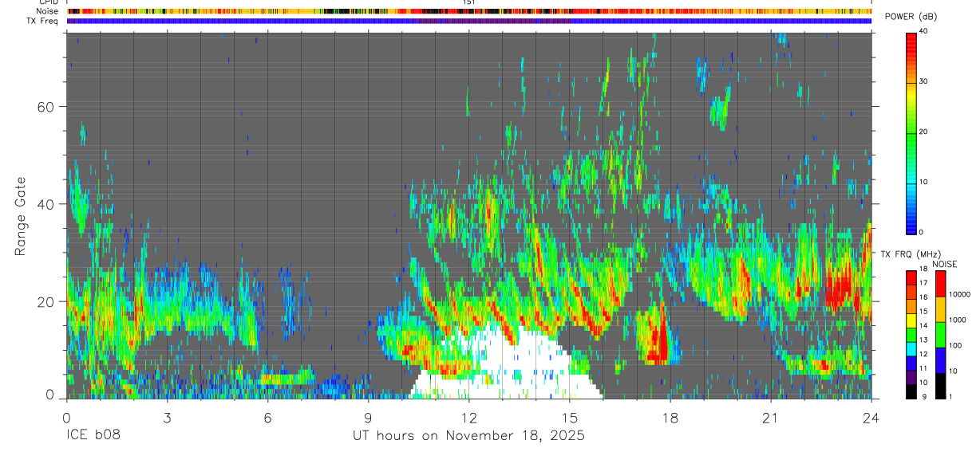Select the yellow swatch in TX FRQ legend
The height and width of the screenshot is (452, 980).
click(x=911, y=320)
